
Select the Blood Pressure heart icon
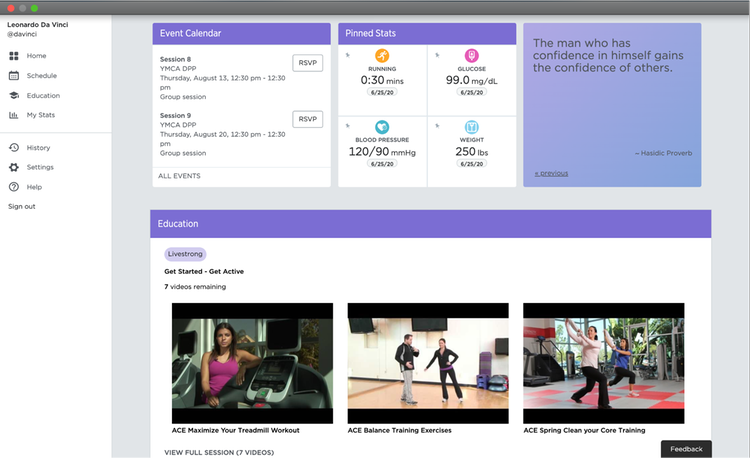point(382,127)
